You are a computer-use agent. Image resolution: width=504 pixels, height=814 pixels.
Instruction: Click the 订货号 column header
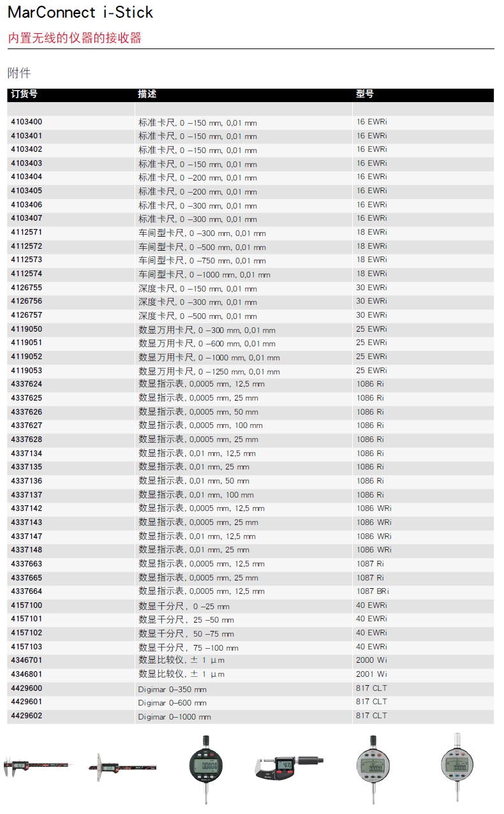click(x=24, y=94)
